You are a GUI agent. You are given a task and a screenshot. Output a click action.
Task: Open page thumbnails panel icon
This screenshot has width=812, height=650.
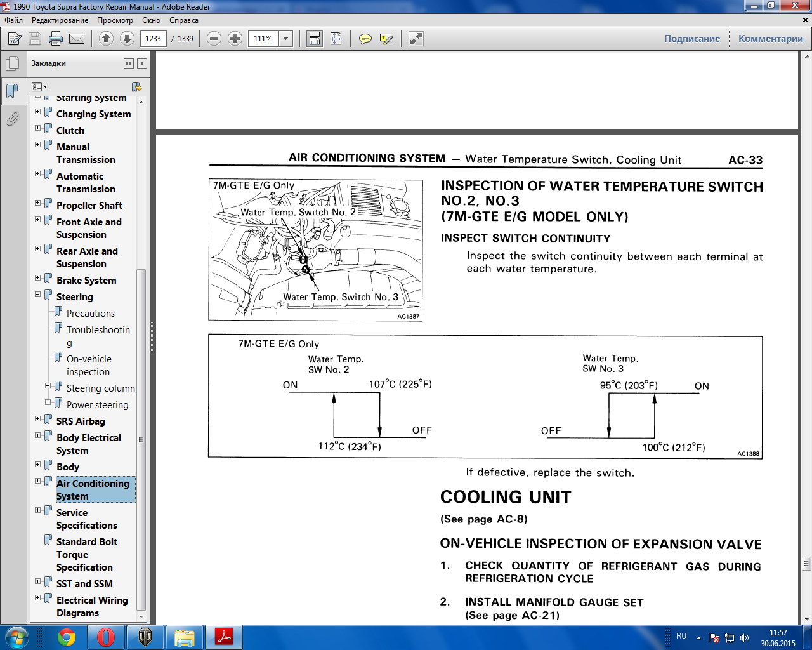point(12,63)
